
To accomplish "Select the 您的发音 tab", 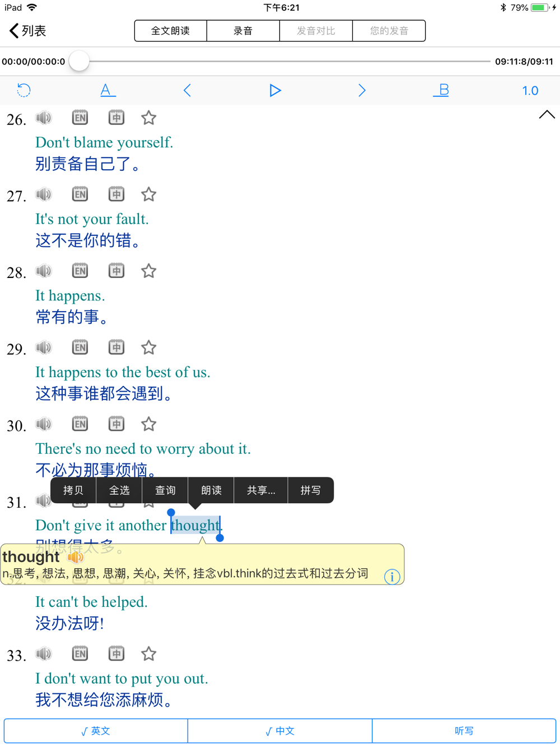I will click(389, 31).
